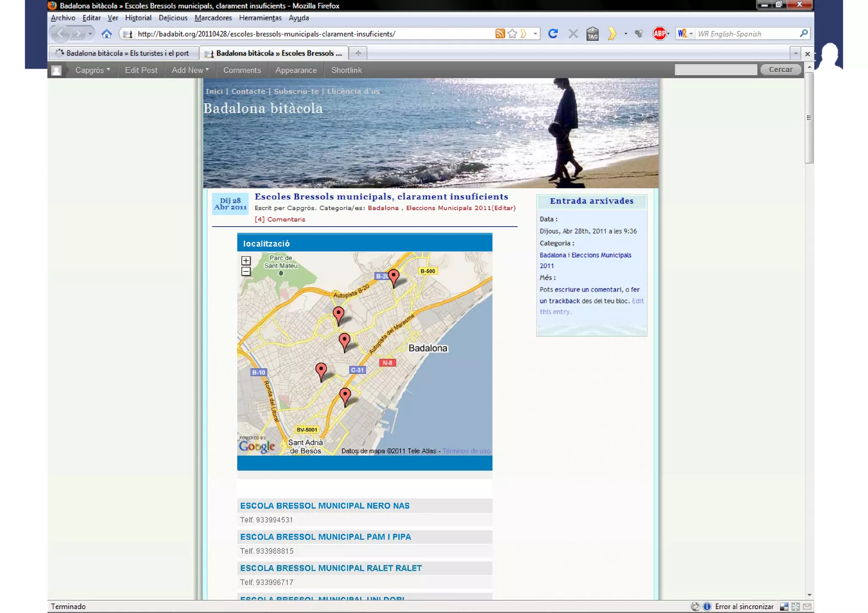Open the Capgròs admin dropdown
This screenshot has width=868, height=613.
coord(92,70)
